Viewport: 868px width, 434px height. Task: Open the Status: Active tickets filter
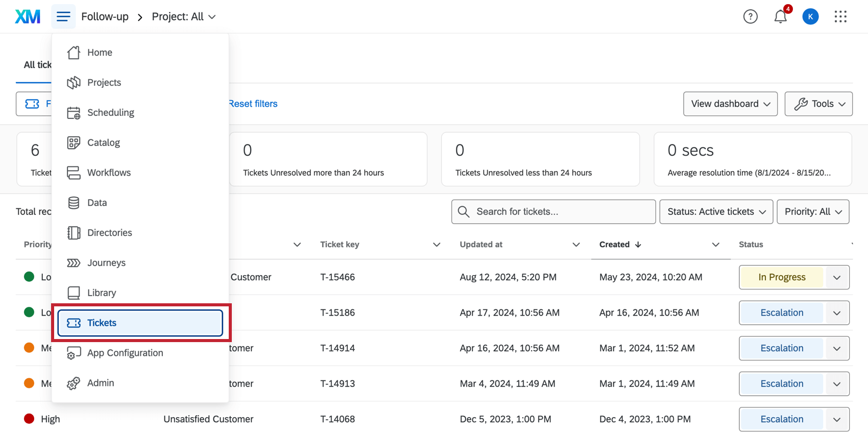(x=716, y=212)
